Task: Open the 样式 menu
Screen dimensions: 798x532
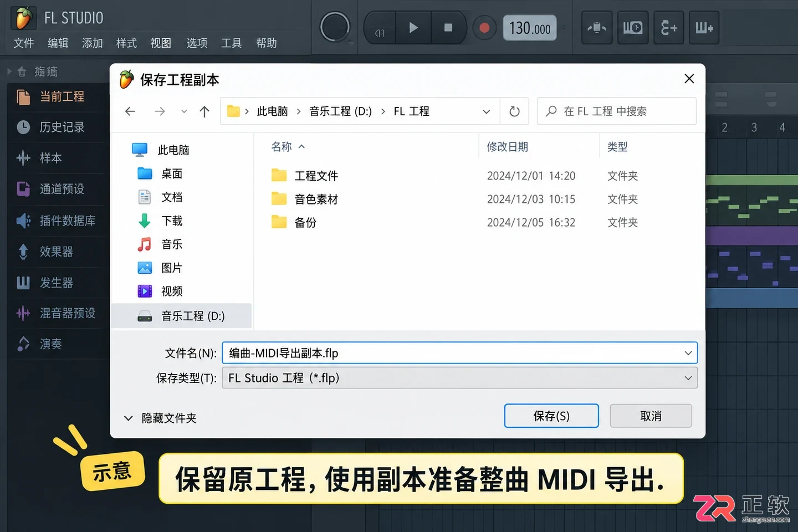Action: coord(127,43)
